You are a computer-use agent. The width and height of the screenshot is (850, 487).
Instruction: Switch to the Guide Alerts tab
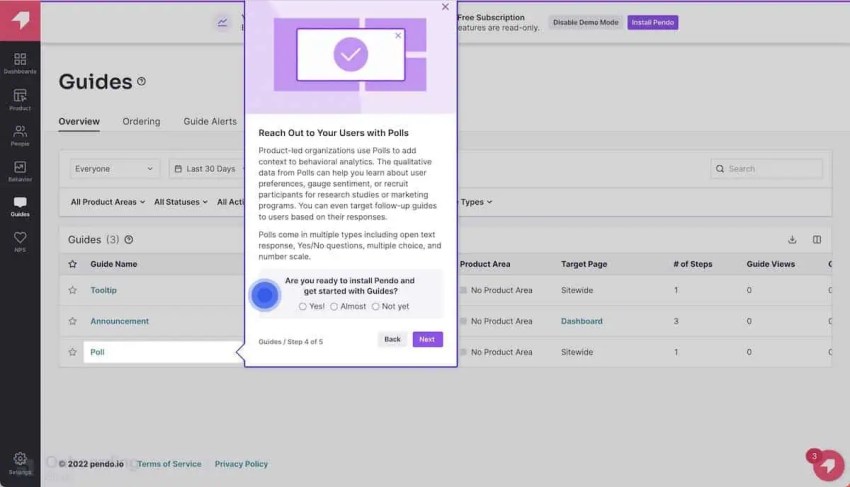pos(210,122)
